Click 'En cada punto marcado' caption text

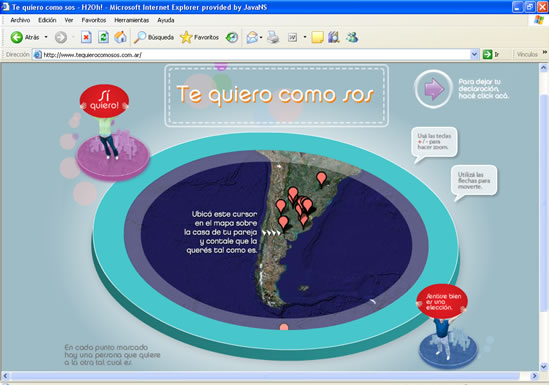(112, 355)
